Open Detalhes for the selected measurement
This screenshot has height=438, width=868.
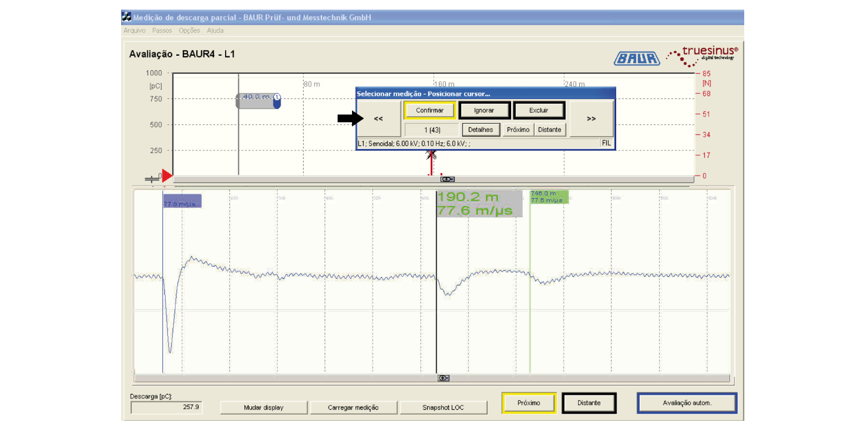click(481, 130)
